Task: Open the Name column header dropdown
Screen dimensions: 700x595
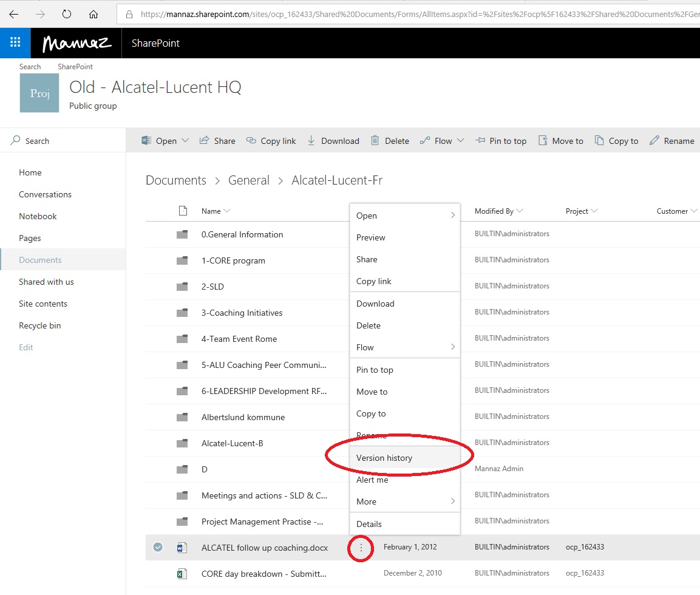Action: tap(227, 211)
